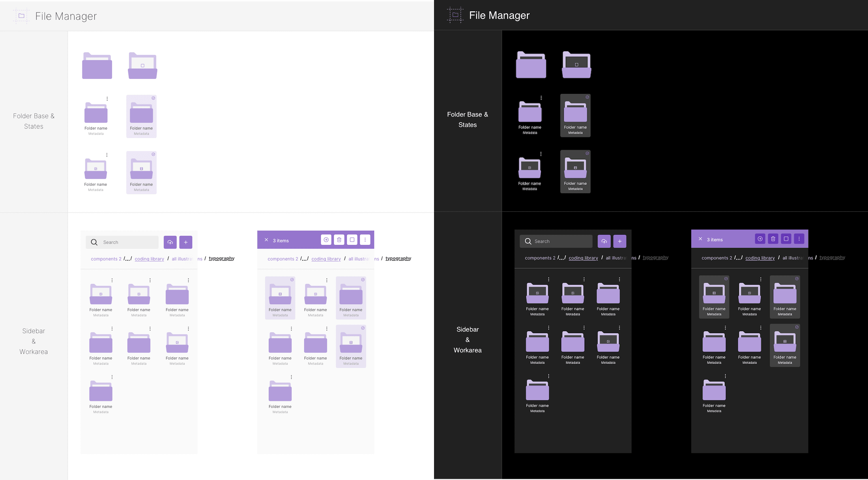Image resolution: width=868 pixels, height=480 pixels.
Task: Open the 'coding library' breadcrumb under dark Search bar
Action: pos(584,258)
